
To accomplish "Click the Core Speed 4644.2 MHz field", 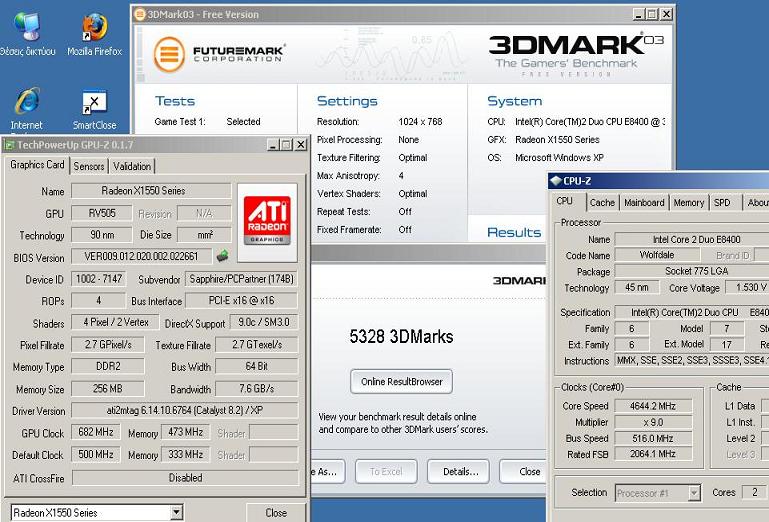I will 653,406.
